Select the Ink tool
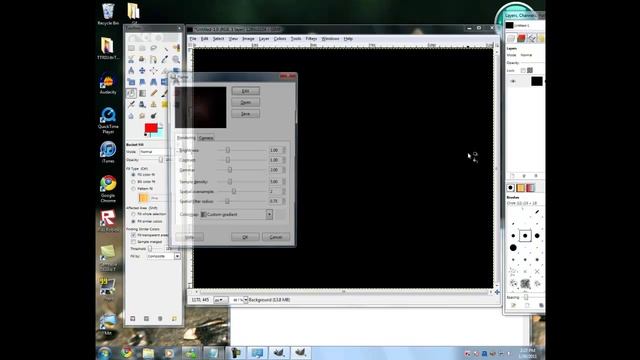Image resolution: width=640 pixels, height=360 pixels. tap(142, 104)
